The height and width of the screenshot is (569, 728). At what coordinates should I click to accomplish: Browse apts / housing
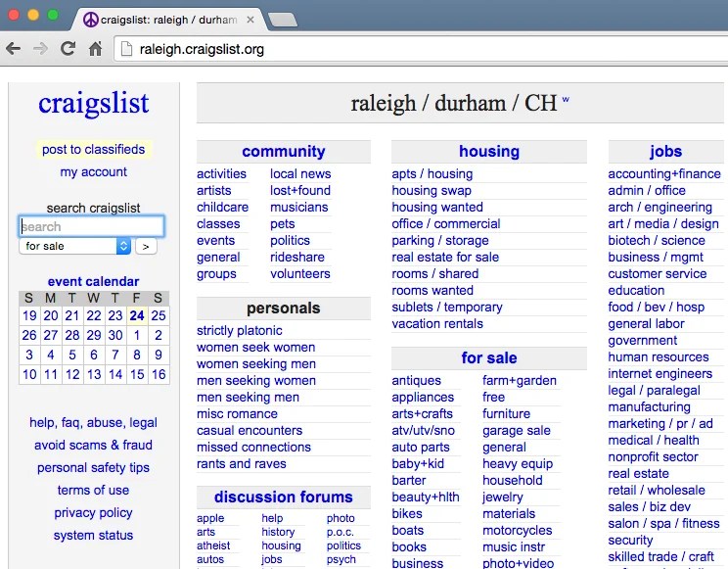coord(432,174)
